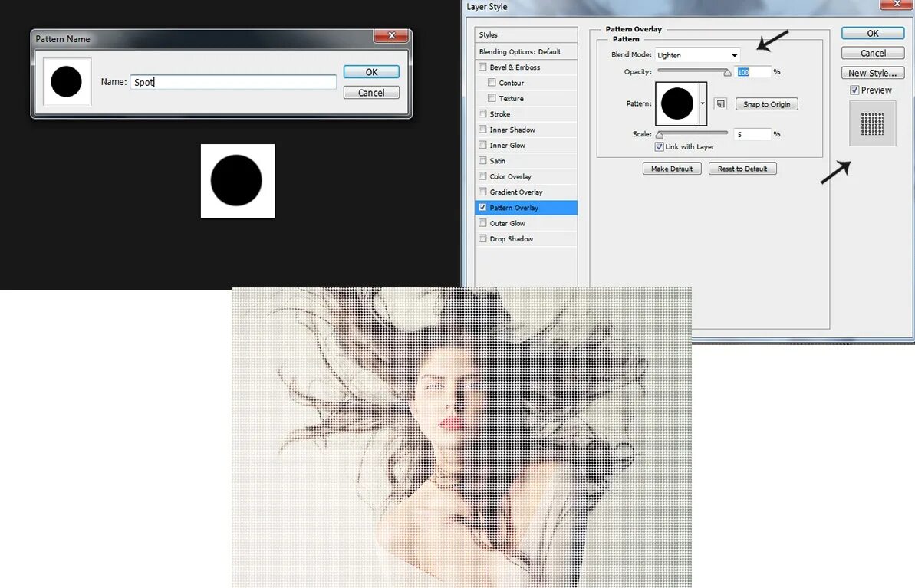Cancel the Layer Style dialog
Image resolution: width=915 pixels, height=588 pixels.
(872, 53)
